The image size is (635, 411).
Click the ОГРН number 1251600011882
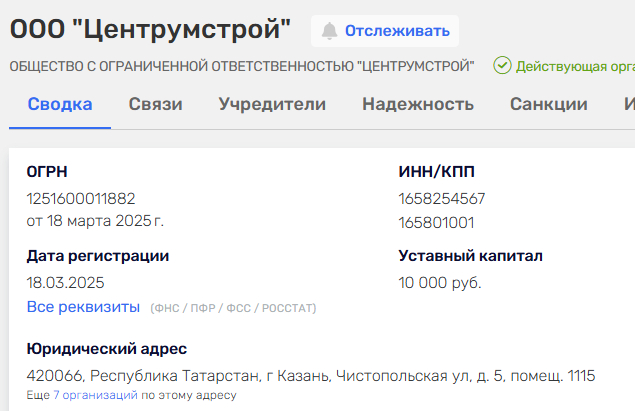tap(81, 198)
